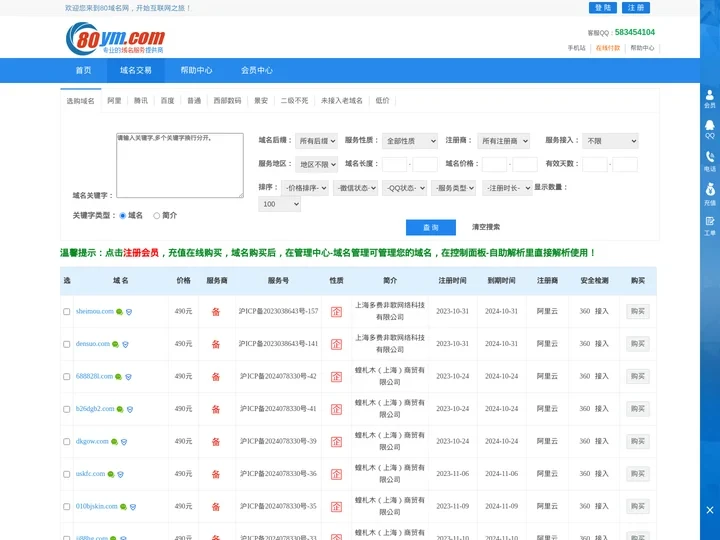Viewport: 720px width, 540px height.
Task: Click the red 备 icon in densuo.com row
Action: click(x=216, y=344)
